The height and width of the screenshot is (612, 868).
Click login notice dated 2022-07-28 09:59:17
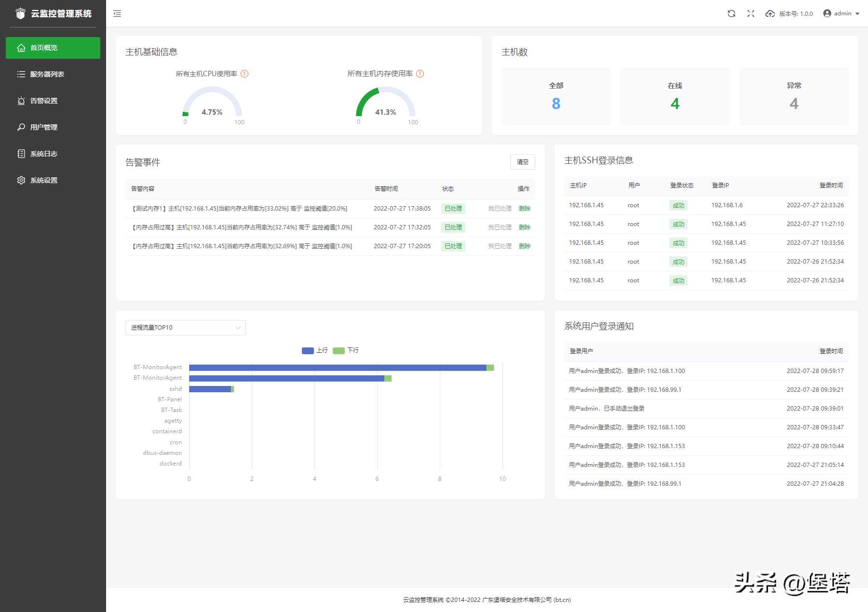(x=706, y=371)
